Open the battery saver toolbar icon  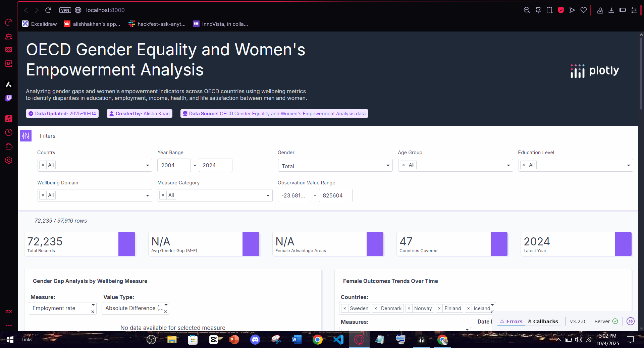[x=623, y=10]
